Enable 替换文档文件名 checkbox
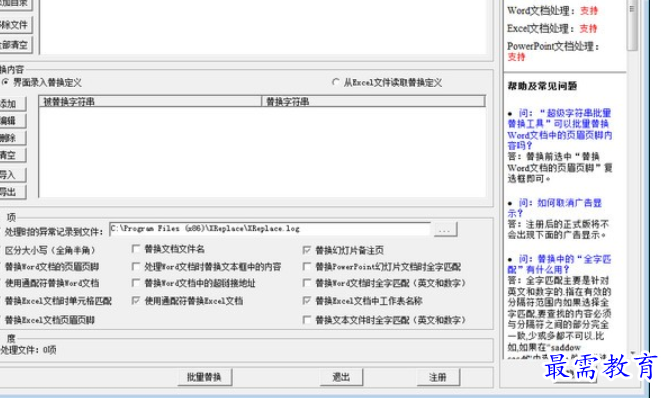 [x=136, y=249]
